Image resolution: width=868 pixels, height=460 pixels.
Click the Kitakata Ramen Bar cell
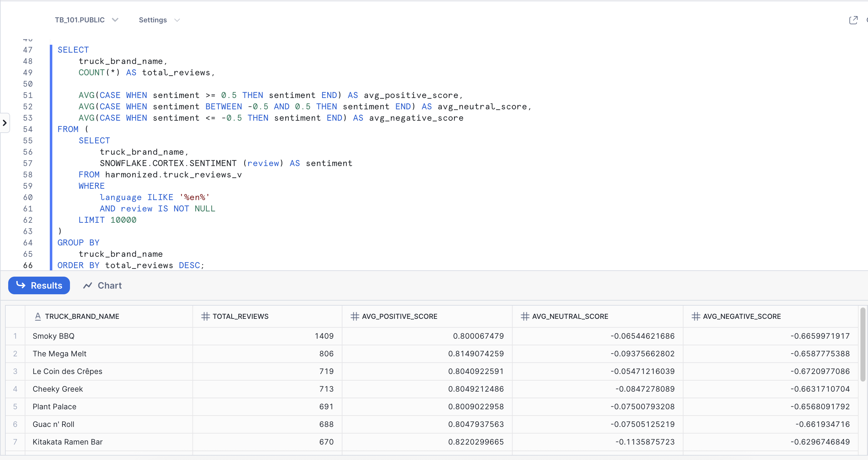[67, 442]
